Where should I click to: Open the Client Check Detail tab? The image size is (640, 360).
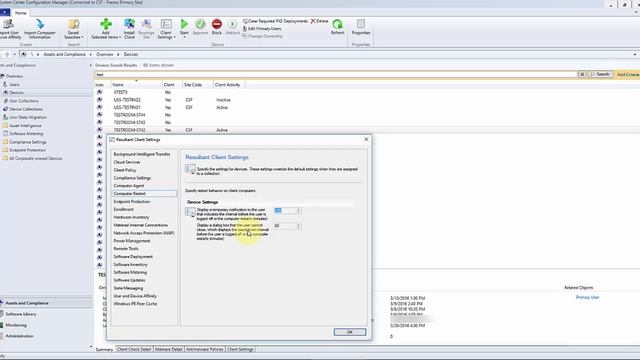pos(134,349)
